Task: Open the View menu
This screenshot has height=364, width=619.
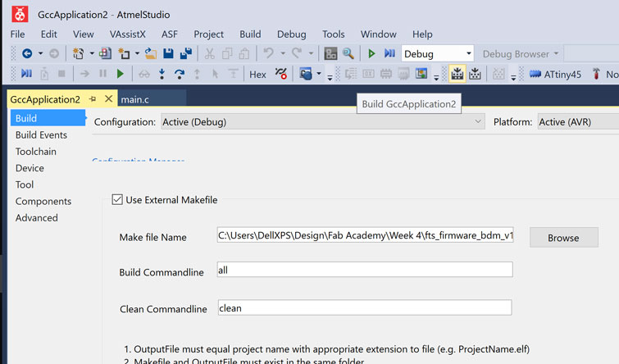Action: tap(84, 34)
